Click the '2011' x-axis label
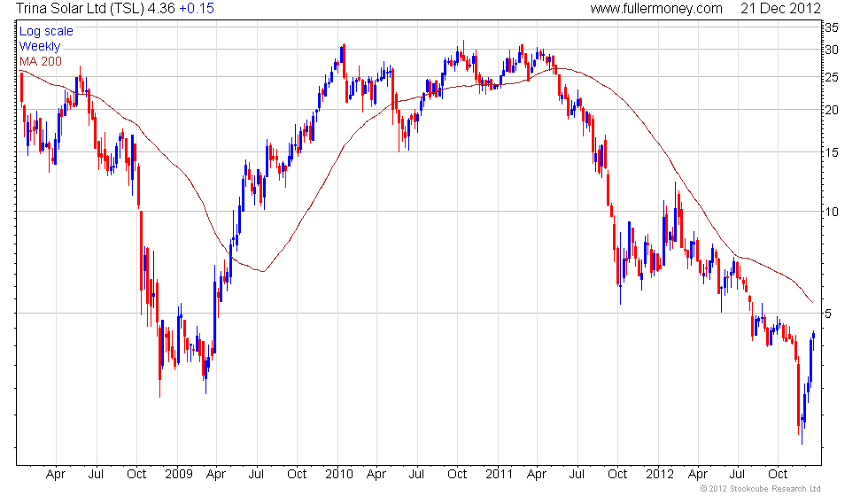 point(499,475)
